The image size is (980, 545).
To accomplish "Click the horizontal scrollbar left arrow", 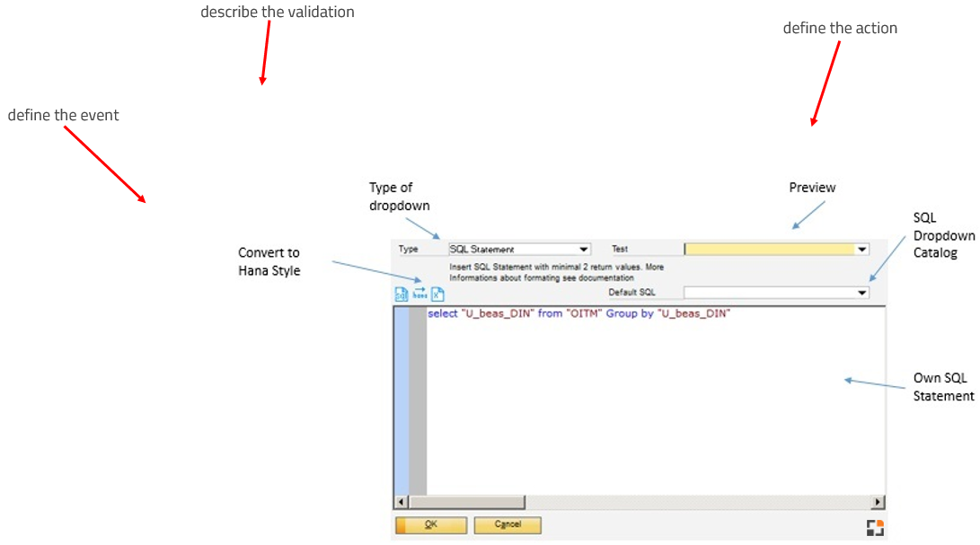I will 402,503.
